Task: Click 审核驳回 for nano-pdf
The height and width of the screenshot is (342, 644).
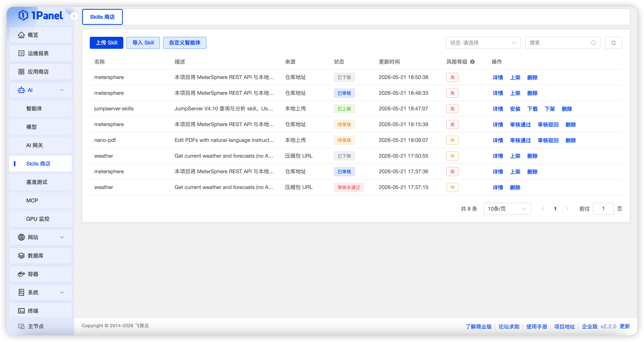Action: pos(548,140)
